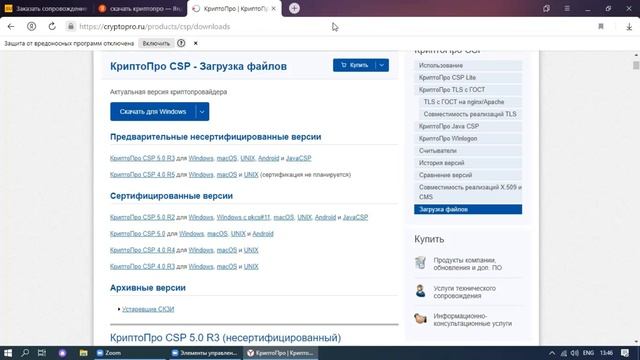Image resolution: width=640 pixels, height=360 pixels.
Task: Open Windows link for CSP 4.0 R4
Action: pos(201,250)
